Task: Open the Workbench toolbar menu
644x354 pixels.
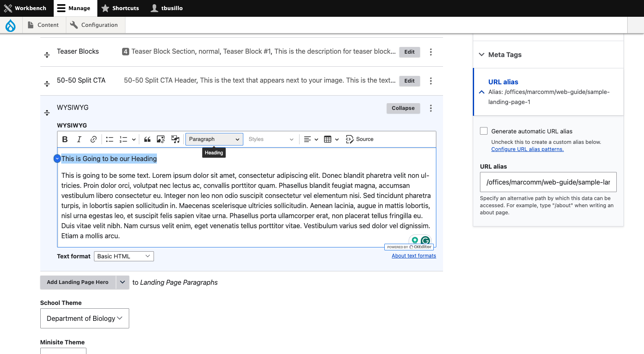Action: point(25,8)
